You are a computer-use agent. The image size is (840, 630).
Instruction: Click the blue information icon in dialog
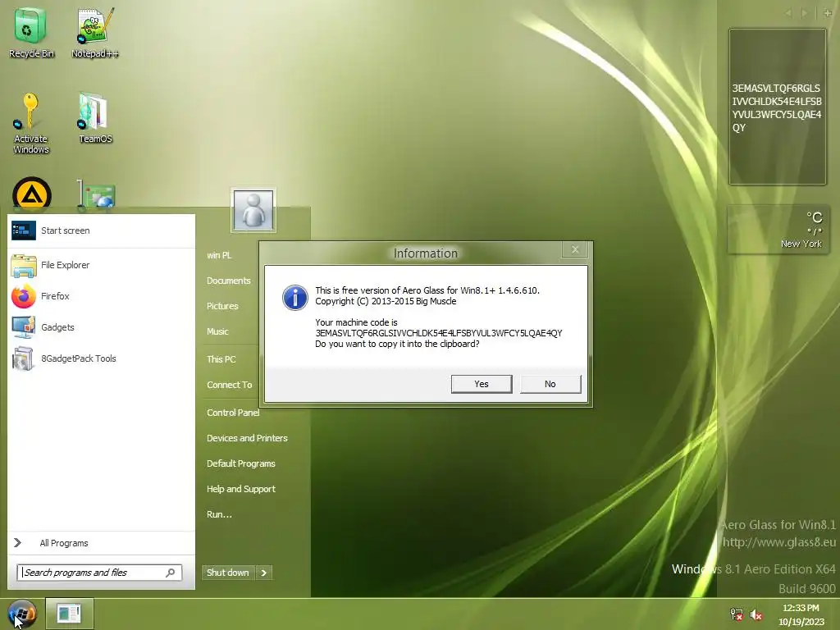pyautogui.click(x=295, y=297)
